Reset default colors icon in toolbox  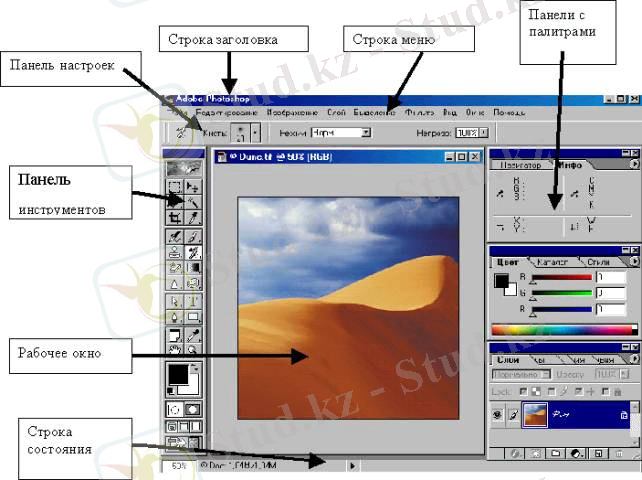tap(171, 392)
